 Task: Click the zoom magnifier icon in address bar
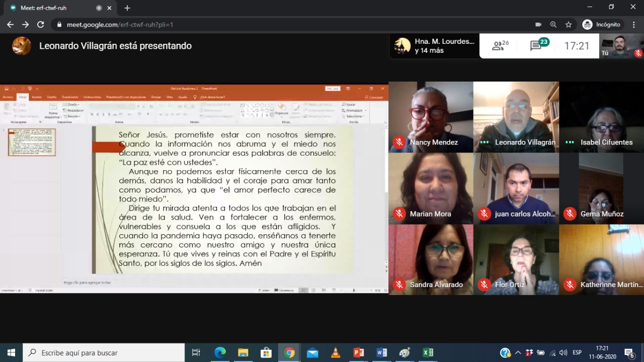tap(553, 24)
